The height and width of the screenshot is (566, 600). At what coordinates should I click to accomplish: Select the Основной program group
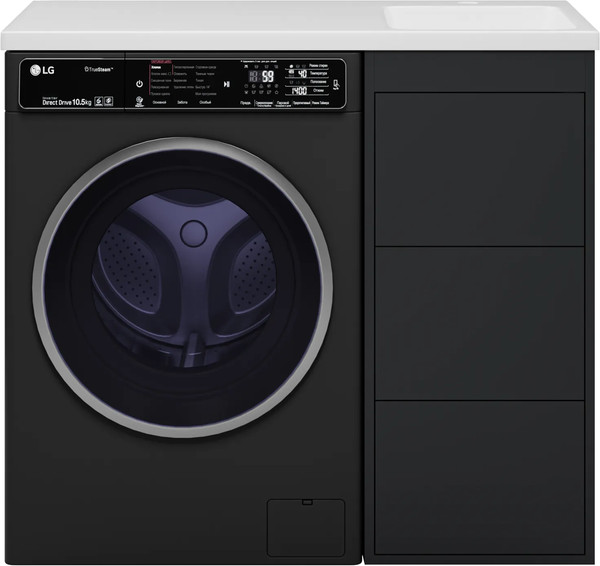point(160,103)
